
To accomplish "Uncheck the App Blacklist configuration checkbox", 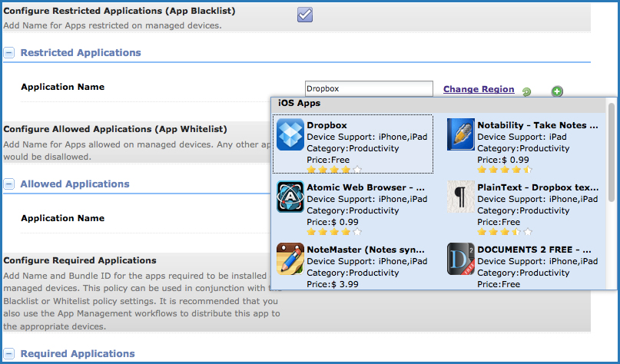I will click(x=305, y=15).
